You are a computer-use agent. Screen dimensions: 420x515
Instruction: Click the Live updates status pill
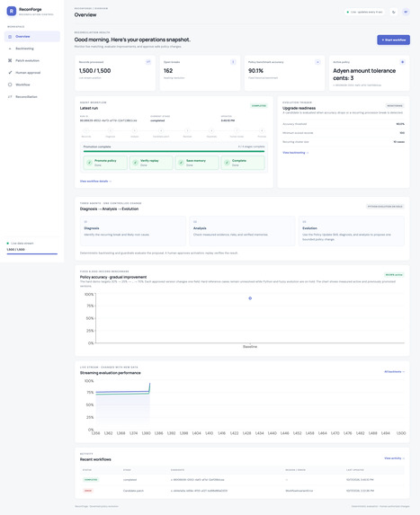[365, 13]
